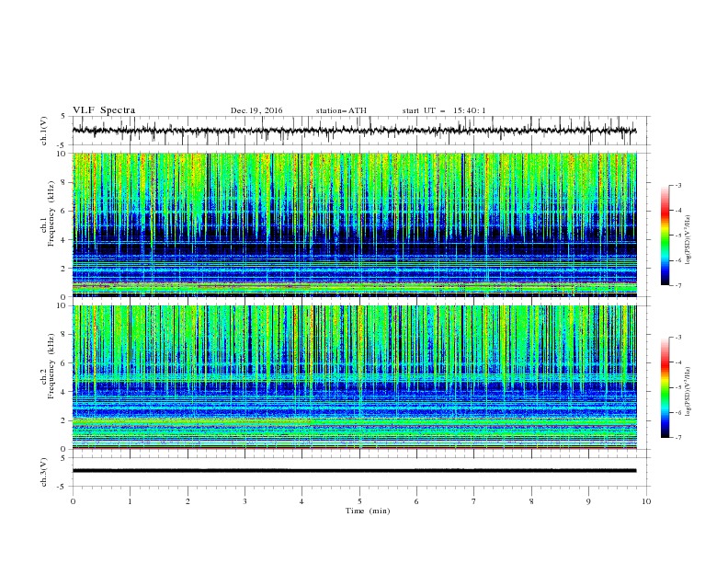Click the ch.2 spectrogram panel
Viewport: 728px width, 563px height.
pyautogui.click(x=354, y=377)
